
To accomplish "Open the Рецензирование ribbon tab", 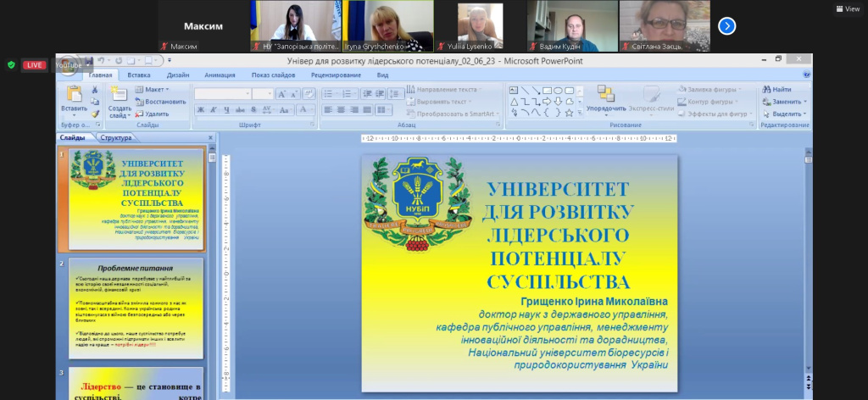I will click(x=336, y=75).
